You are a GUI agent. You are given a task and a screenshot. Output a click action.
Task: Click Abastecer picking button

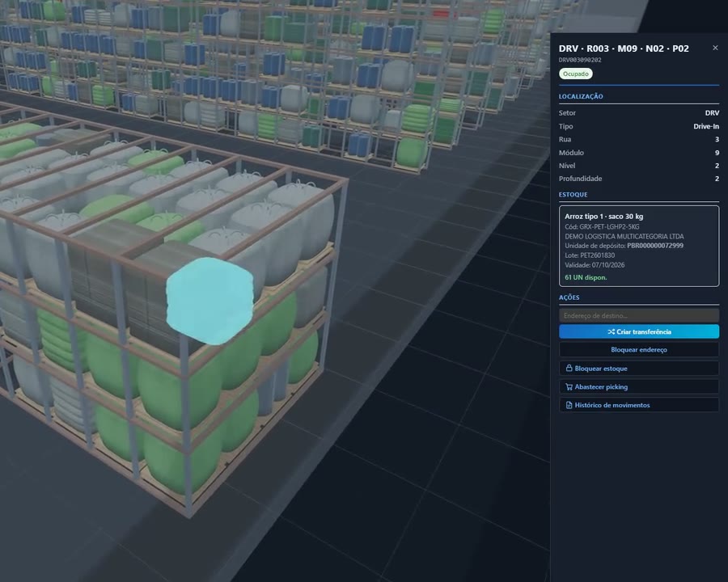point(639,386)
